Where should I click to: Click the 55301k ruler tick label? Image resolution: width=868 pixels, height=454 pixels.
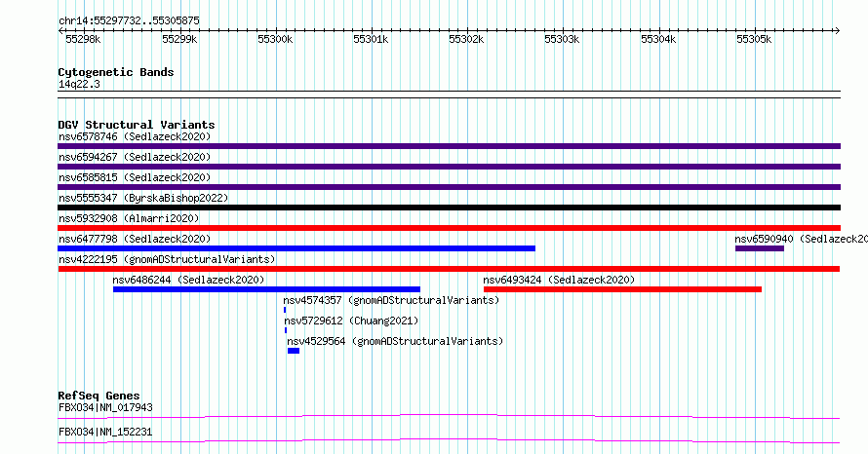coord(371,39)
